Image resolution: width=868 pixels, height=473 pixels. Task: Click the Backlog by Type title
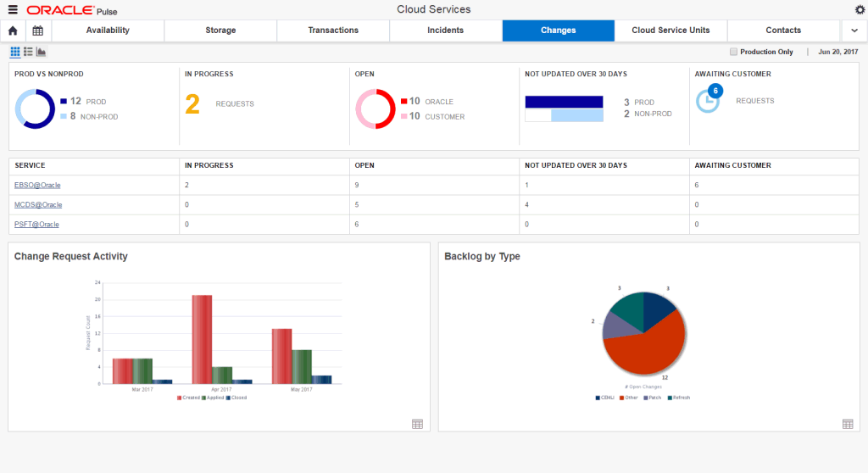(x=482, y=257)
